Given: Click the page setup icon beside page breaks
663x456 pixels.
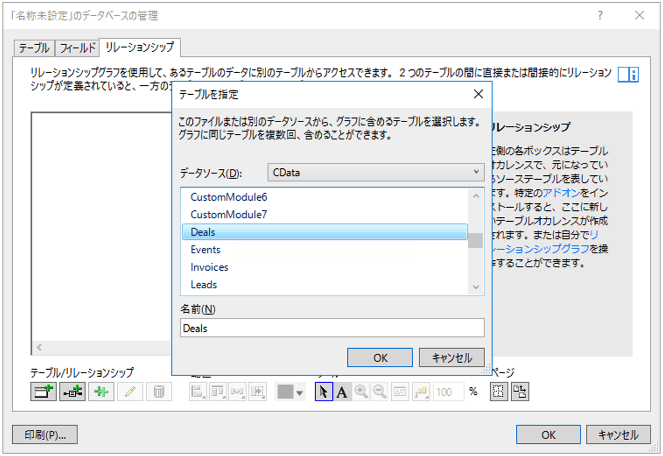Looking at the screenshot, I should pyautogui.click(x=520, y=392).
